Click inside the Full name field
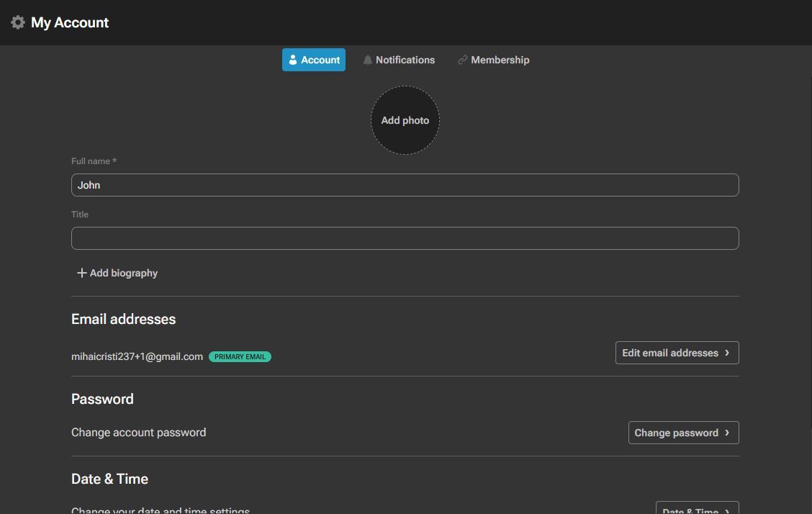This screenshot has width=812, height=514. pos(405,185)
